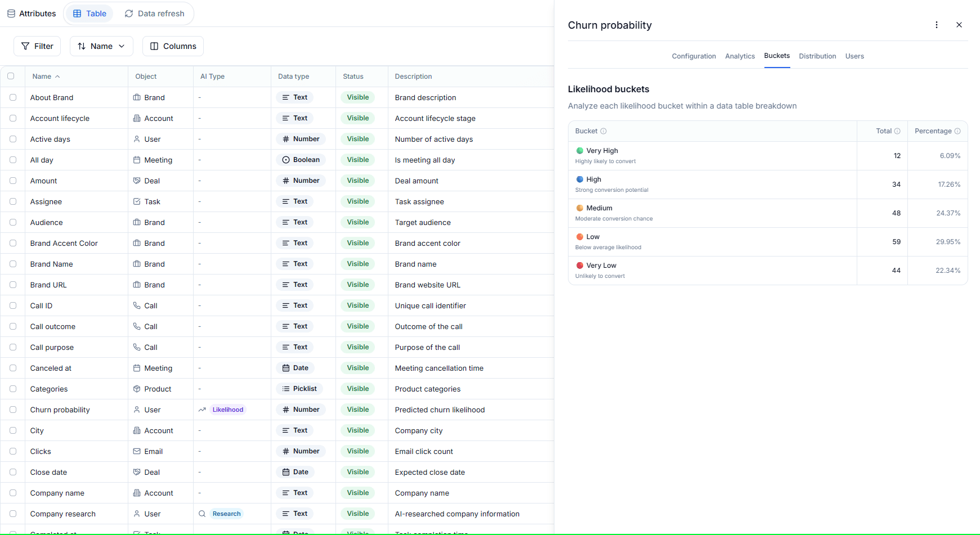980x535 pixels.
Task: Check the checkbox next to Churn probability
Action: pos(13,410)
